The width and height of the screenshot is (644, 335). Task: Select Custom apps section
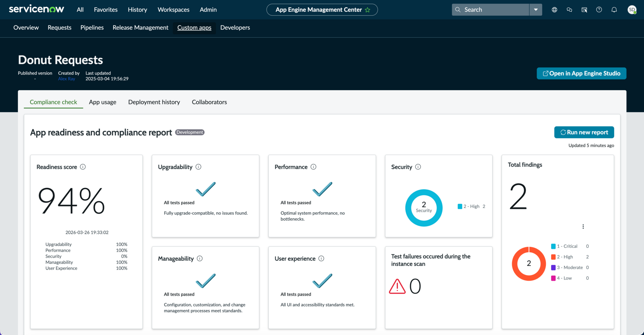pos(194,28)
